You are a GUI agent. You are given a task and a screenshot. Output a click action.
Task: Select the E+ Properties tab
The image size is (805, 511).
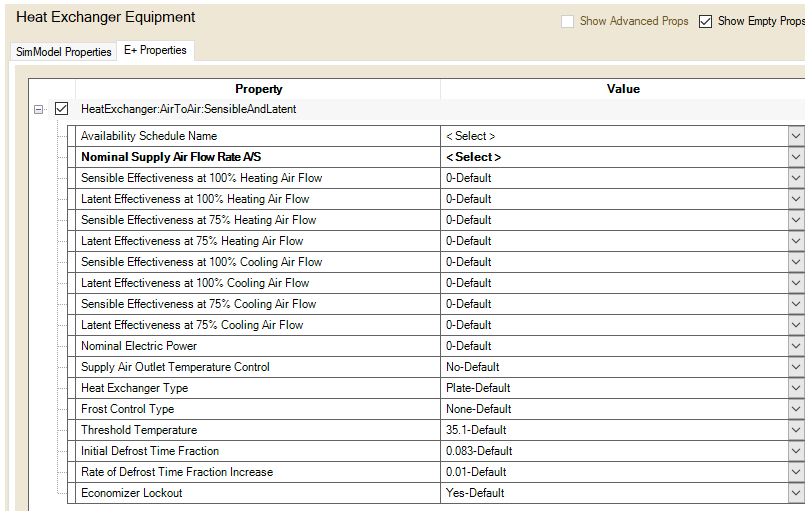[x=156, y=50]
